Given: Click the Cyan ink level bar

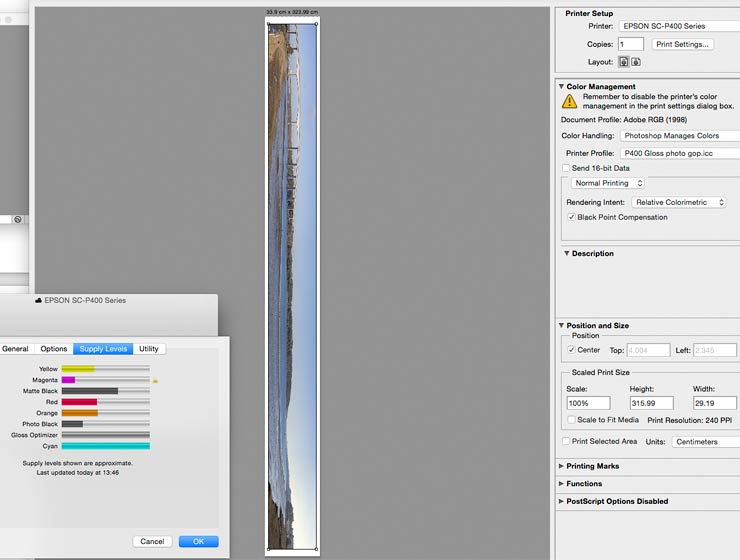Looking at the screenshot, I should 106,446.
